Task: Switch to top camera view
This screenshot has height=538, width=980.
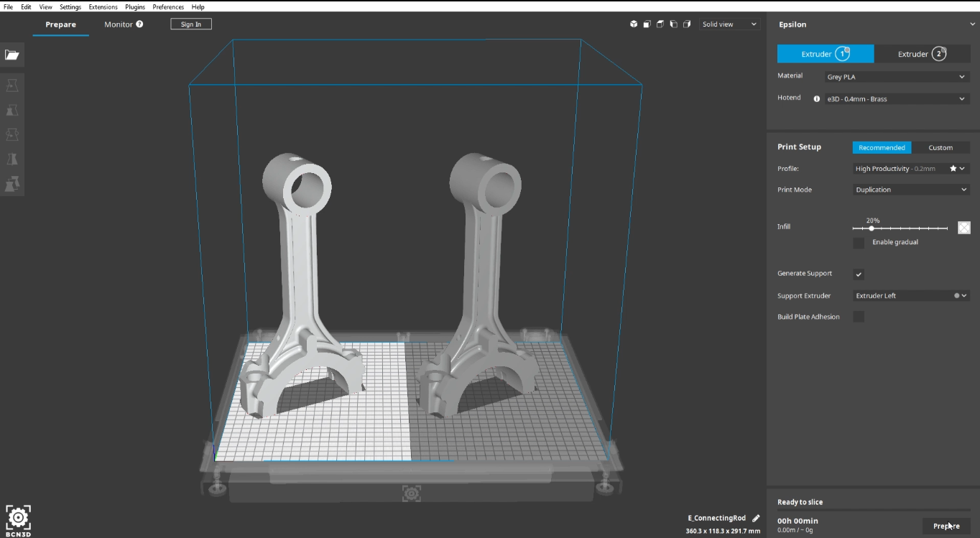Action: point(660,24)
